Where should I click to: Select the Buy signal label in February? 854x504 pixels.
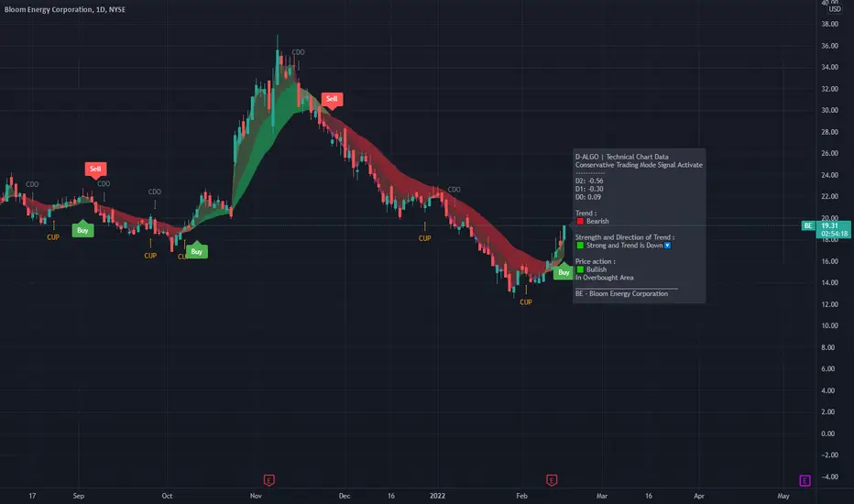pos(564,271)
